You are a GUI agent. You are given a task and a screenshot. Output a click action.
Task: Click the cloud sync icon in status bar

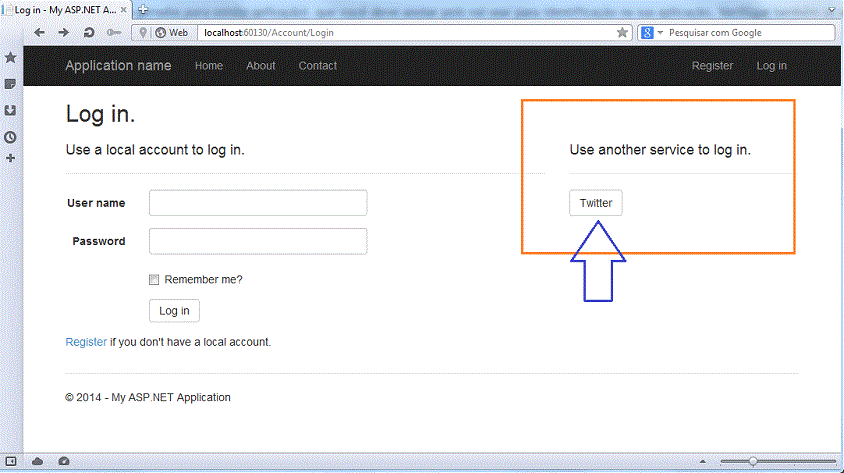point(37,461)
